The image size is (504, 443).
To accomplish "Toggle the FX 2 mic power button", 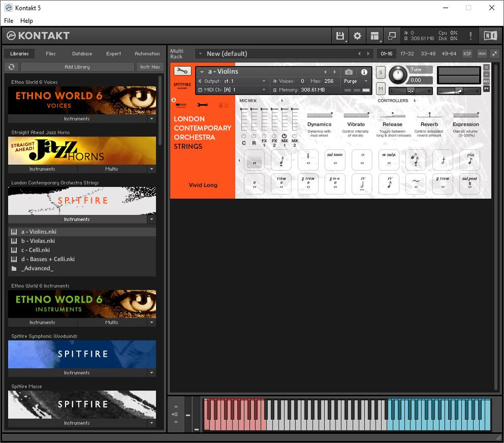I will (274, 136).
